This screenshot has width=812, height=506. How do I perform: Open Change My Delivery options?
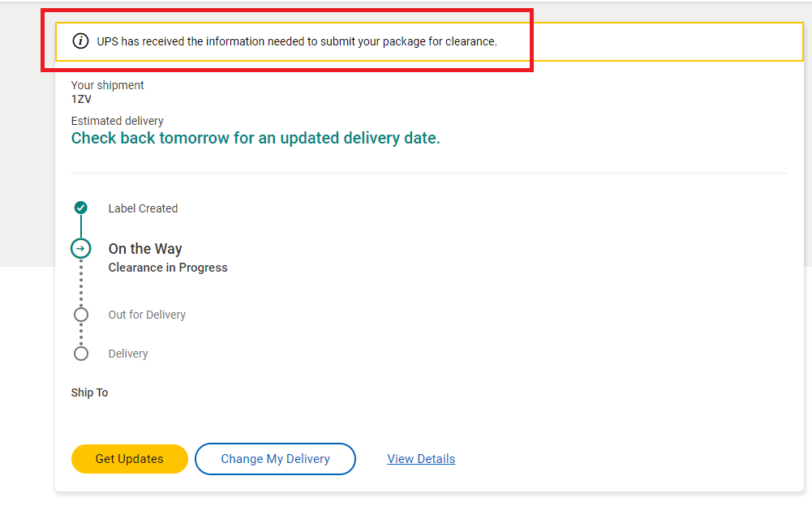275,459
